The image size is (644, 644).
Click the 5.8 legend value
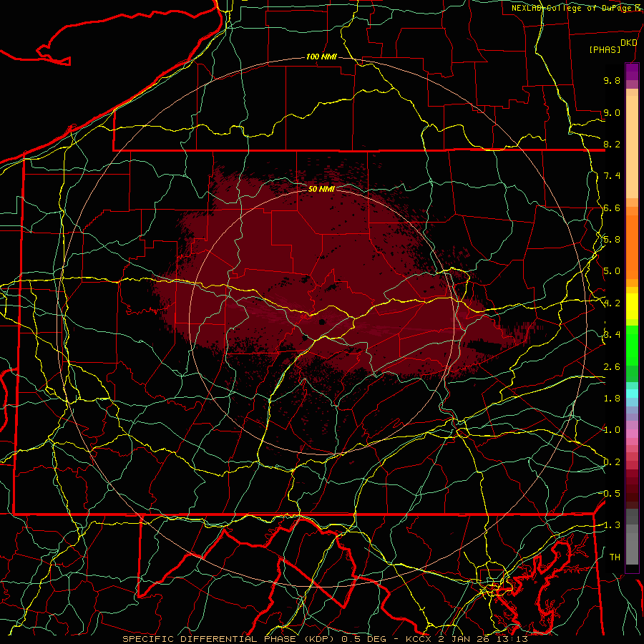612,240
